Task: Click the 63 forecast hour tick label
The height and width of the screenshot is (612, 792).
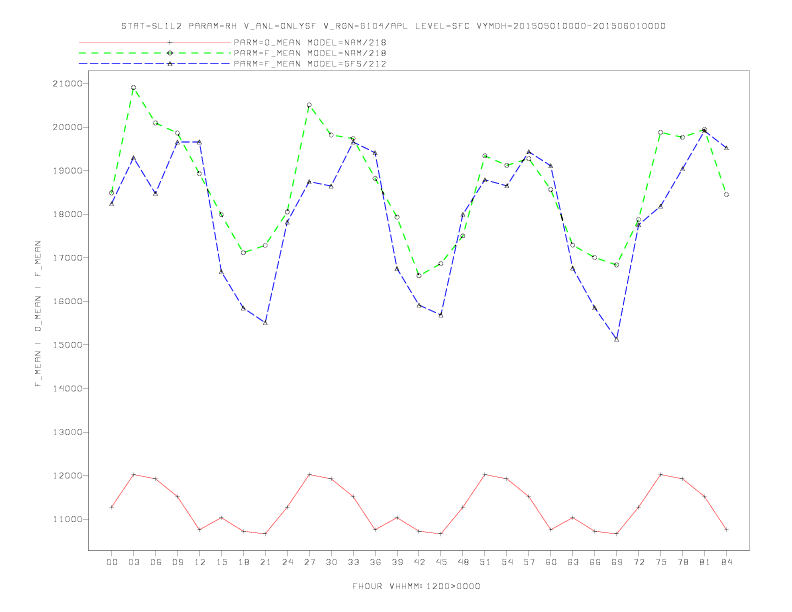Action: point(573,562)
